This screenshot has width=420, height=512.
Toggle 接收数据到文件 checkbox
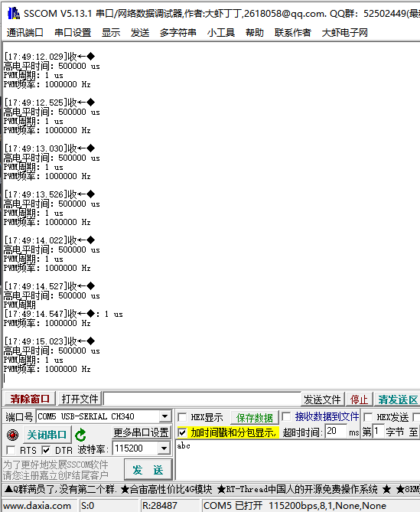tap(286, 416)
